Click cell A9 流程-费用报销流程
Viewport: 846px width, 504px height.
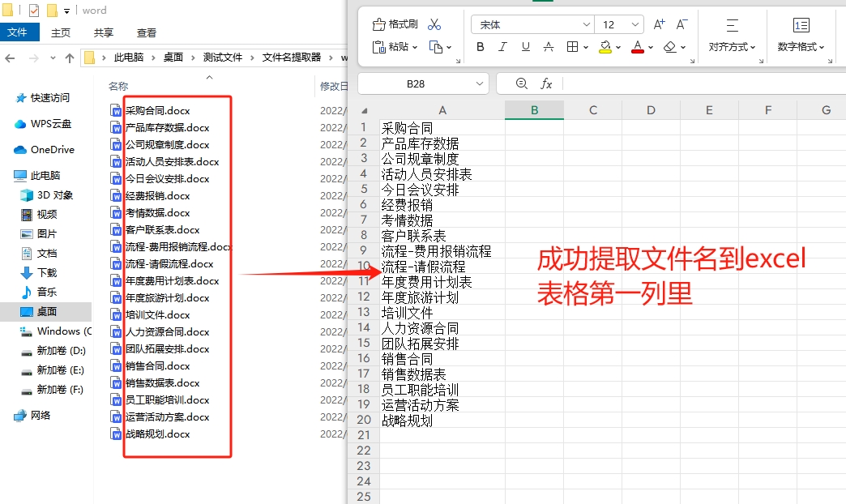tap(442, 251)
